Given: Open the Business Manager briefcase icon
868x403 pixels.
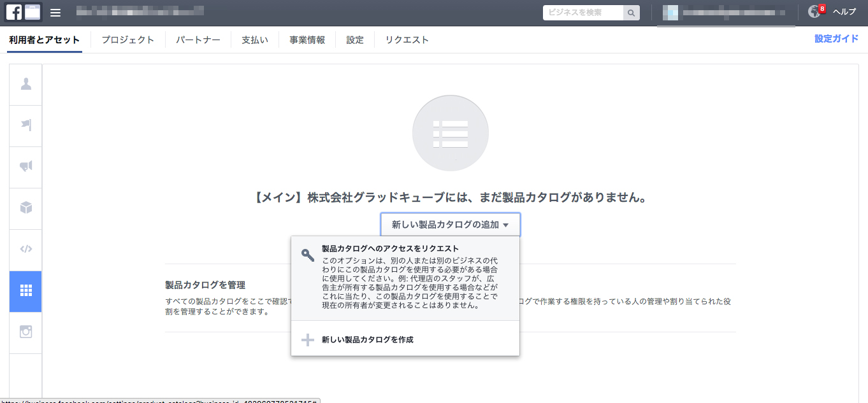Looking at the screenshot, I should [33, 12].
